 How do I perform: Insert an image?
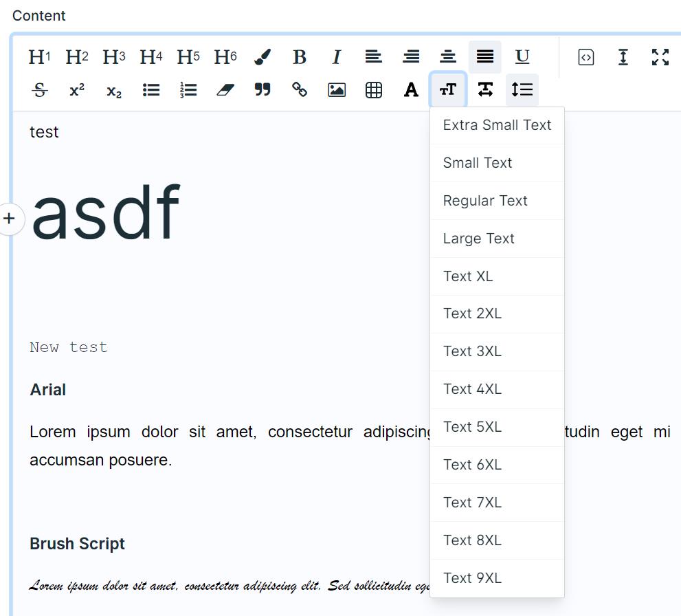click(x=337, y=90)
